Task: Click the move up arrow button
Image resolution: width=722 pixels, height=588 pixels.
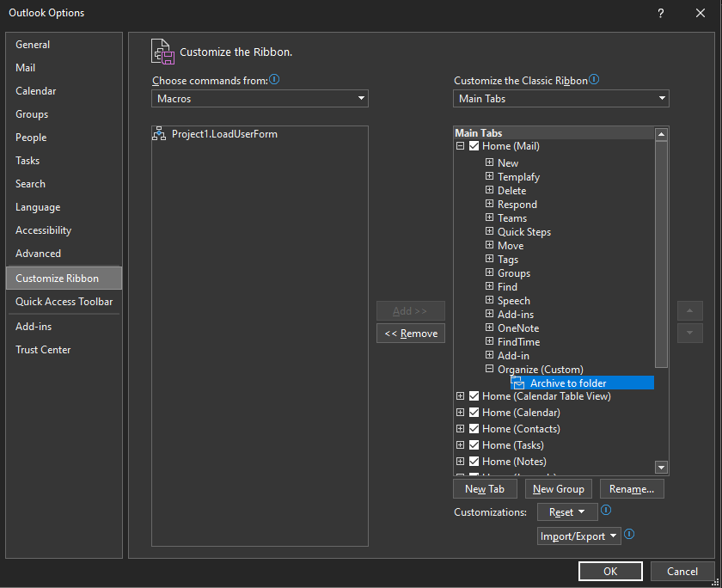Action: pyautogui.click(x=689, y=311)
